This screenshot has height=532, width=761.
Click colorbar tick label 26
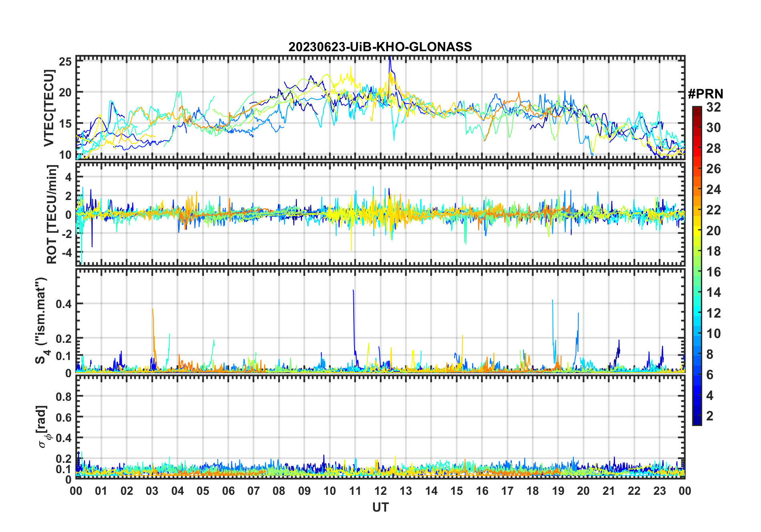point(713,169)
